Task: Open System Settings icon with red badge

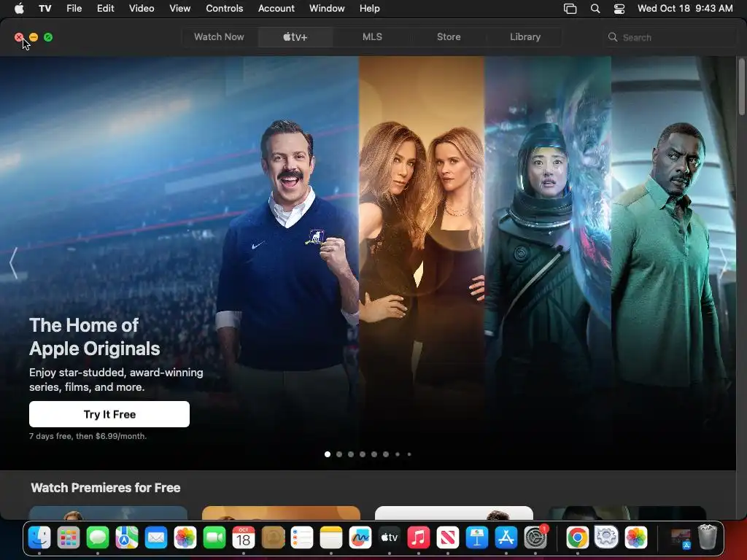Action: point(535,537)
